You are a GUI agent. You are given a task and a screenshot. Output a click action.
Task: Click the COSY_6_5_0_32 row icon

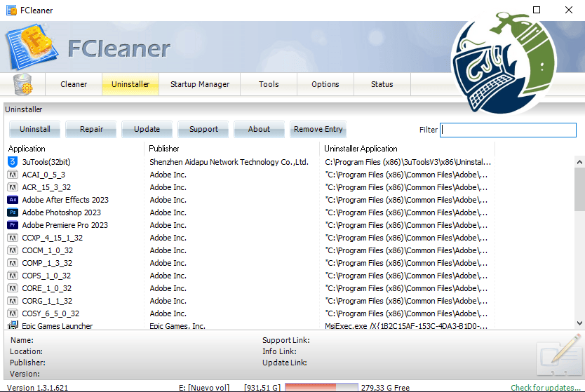(x=13, y=313)
